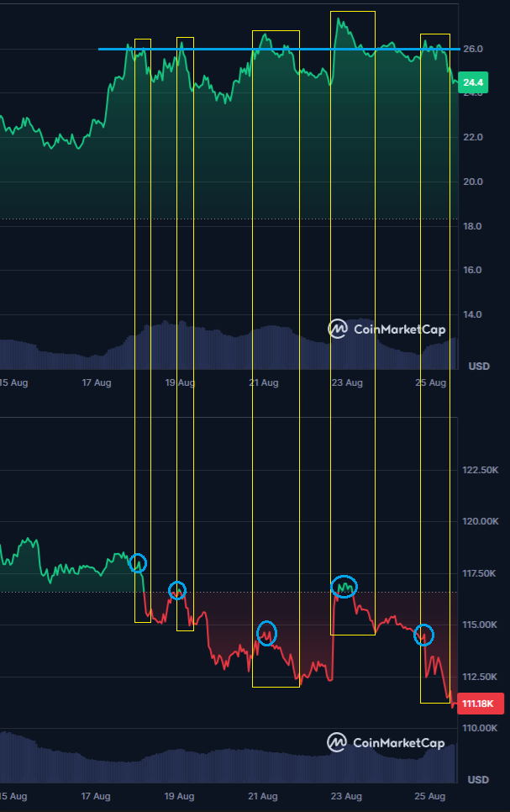Select the 20.0 price axis label
The height and width of the screenshot is (812, 510).
[473, 182]
